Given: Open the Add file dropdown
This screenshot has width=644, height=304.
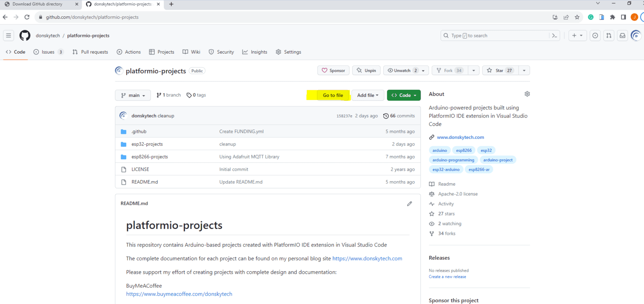Looking at the screenshot, I should (x=368, y=95).
